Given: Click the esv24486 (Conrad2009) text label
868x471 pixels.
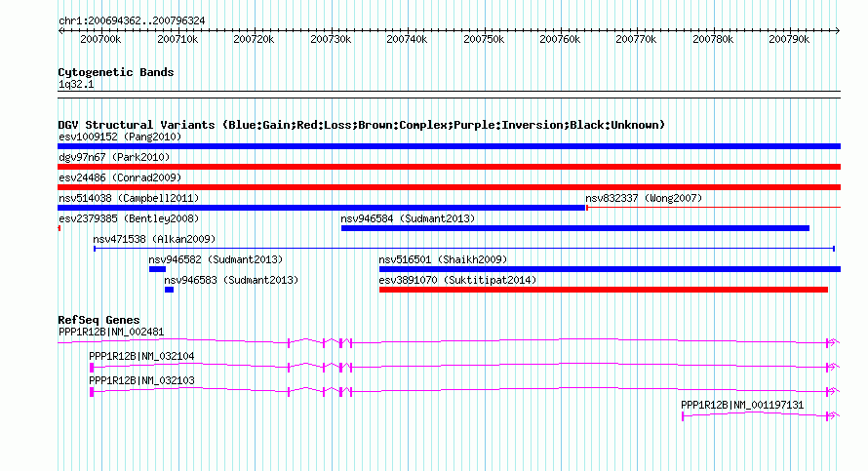Looking at the screenshot, I should pos(120,177).
